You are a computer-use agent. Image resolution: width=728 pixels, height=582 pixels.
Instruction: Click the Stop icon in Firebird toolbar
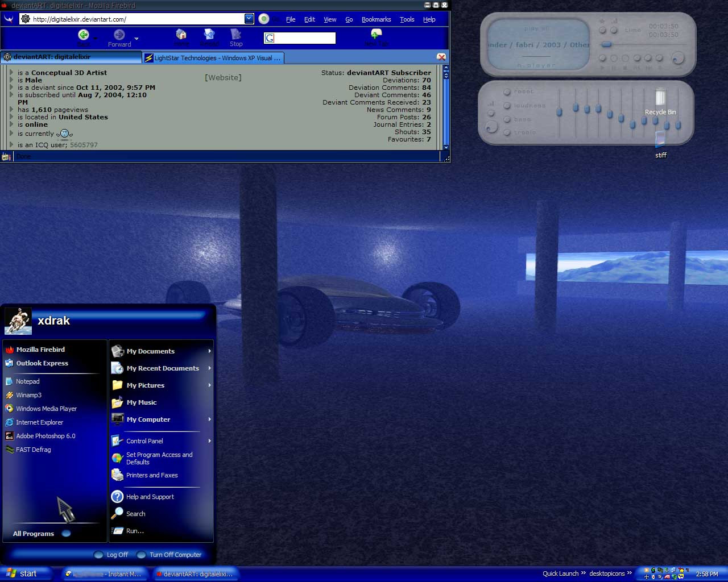click(236, 35)
